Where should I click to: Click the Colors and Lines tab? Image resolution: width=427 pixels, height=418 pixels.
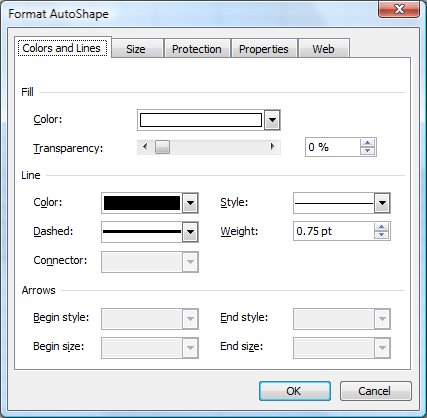tap(63, 48)
